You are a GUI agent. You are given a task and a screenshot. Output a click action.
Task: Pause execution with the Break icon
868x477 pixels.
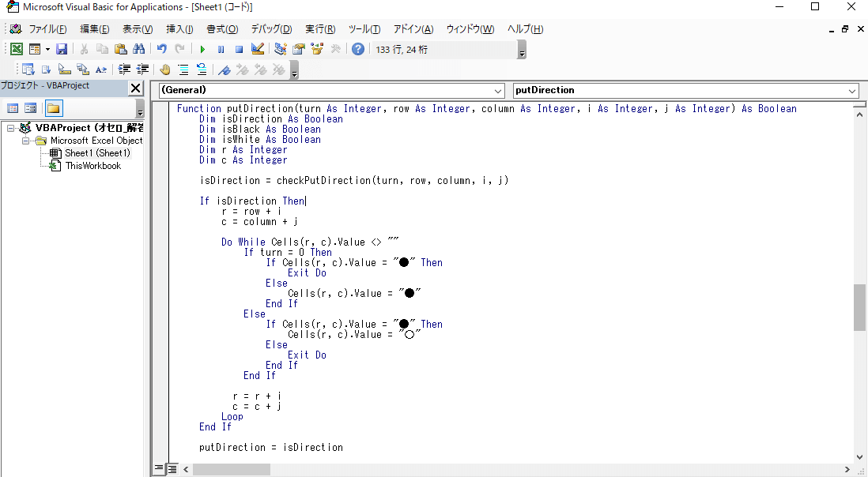pos(219,48)
